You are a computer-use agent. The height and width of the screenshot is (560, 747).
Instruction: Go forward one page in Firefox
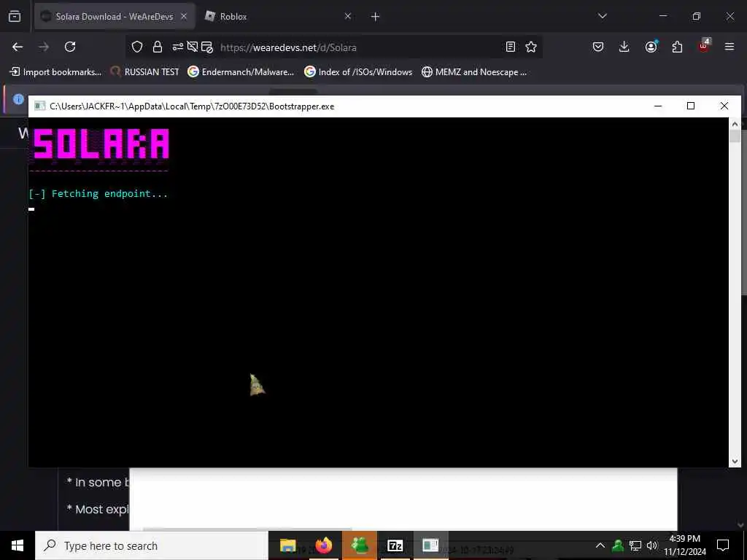44,47
